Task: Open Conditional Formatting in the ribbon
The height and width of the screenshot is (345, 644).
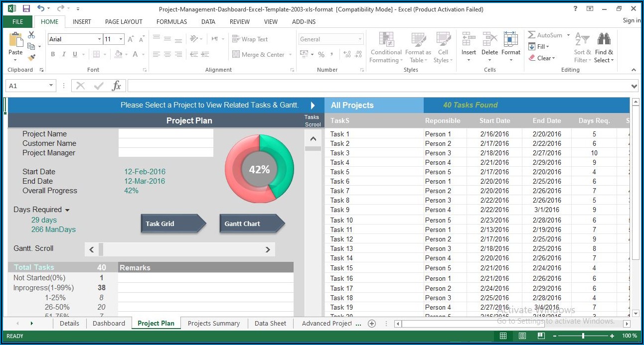Action: coord(386,48)
